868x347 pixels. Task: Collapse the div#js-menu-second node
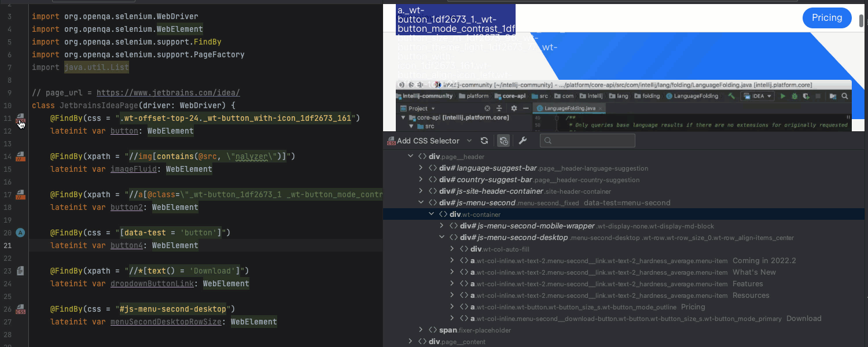[x=421, y=203]
